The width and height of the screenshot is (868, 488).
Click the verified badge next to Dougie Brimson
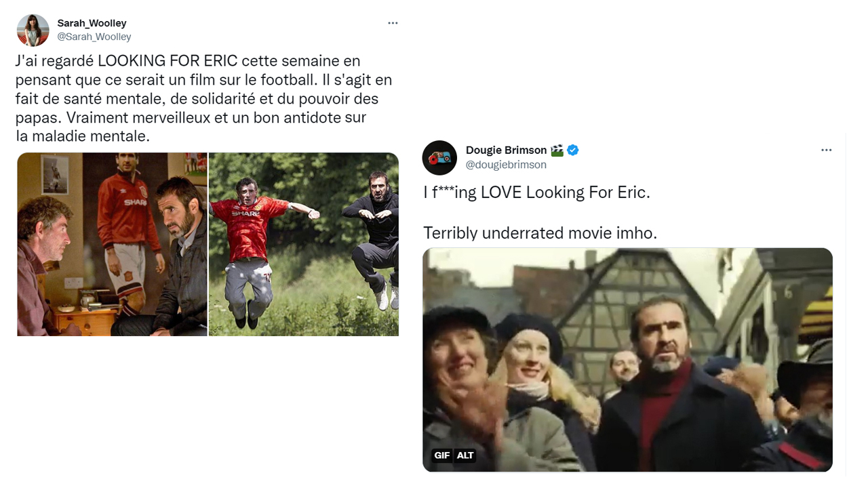click(573, 150)
